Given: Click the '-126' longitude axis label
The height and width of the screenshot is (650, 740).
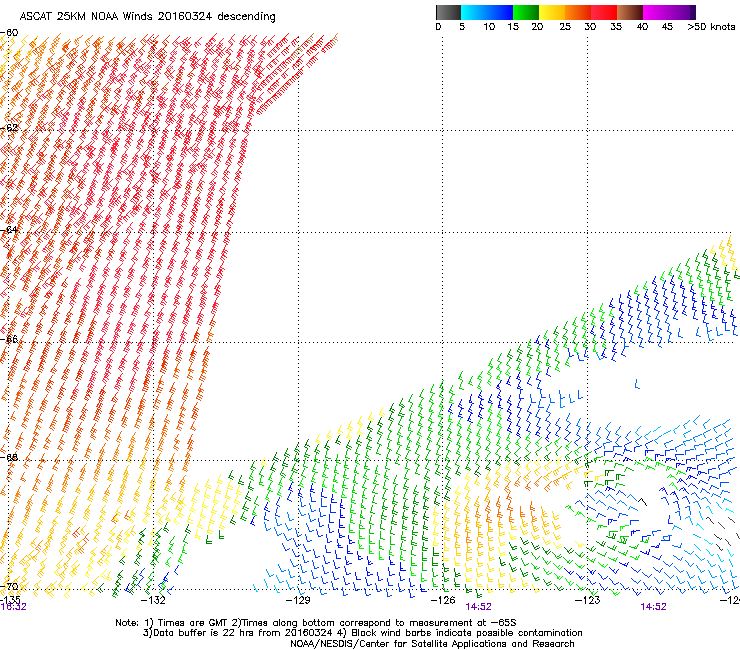Looking at the screenshot, I should click(x=442, y=600).
